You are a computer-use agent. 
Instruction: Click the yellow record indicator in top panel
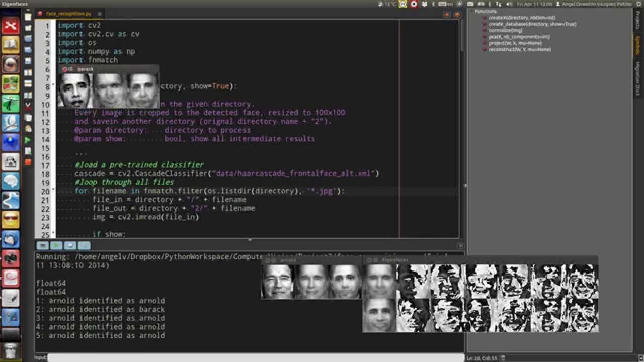point(403,4)
